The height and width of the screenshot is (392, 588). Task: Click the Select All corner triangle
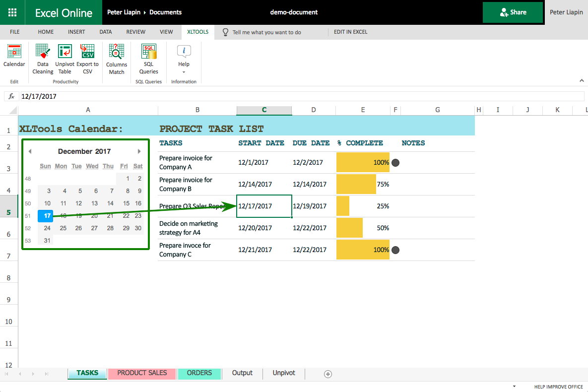coord(13,110)
